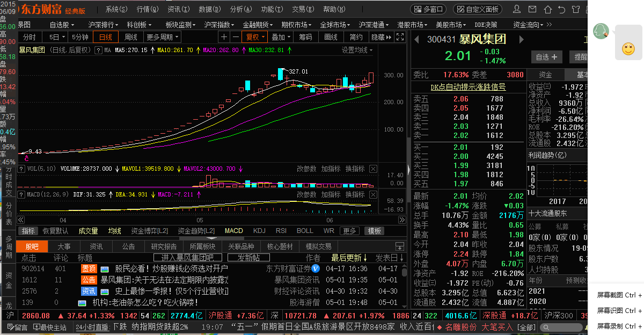The image size is (644, 335).
Task: Open the user account profile icon
Action: [516, 9]
